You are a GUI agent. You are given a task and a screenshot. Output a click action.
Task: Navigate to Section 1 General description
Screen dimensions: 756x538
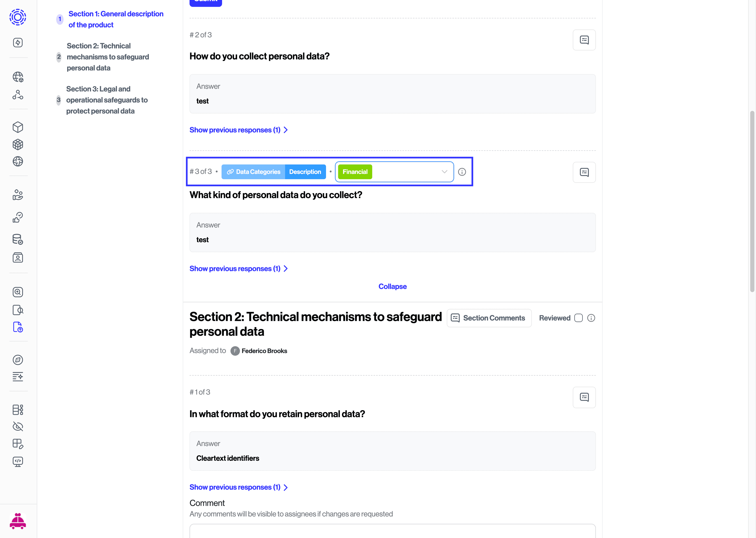pos(116,19)
